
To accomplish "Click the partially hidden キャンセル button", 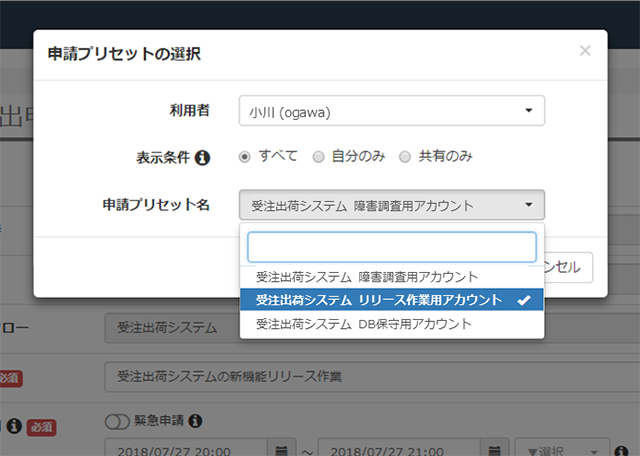I will [569, 267].
